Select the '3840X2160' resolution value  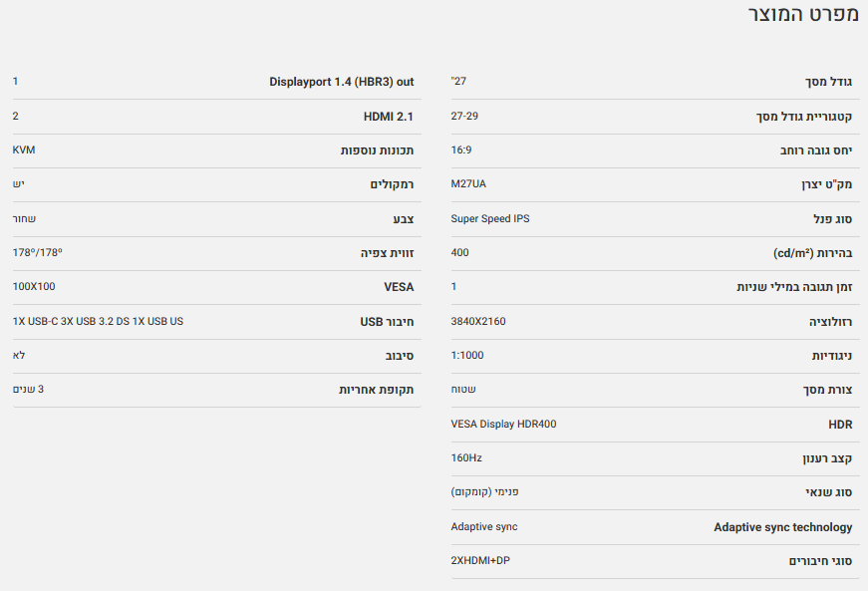[478, 321]
